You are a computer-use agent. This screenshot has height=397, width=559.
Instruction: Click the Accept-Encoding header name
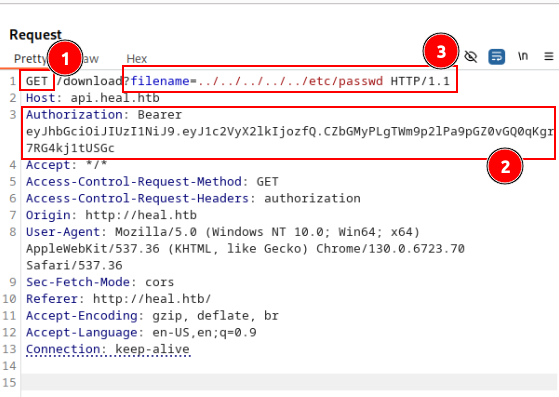(82, 315)
